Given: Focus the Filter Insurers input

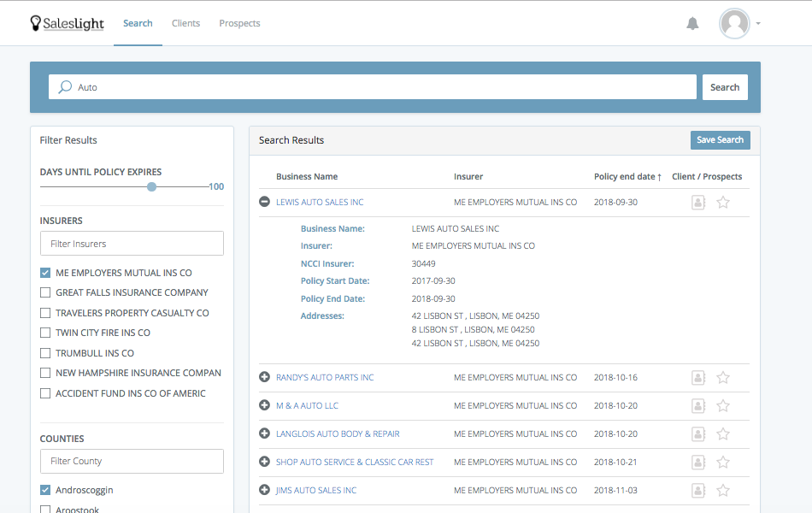Looking at the screenshot, I should (x=132, y=244).
